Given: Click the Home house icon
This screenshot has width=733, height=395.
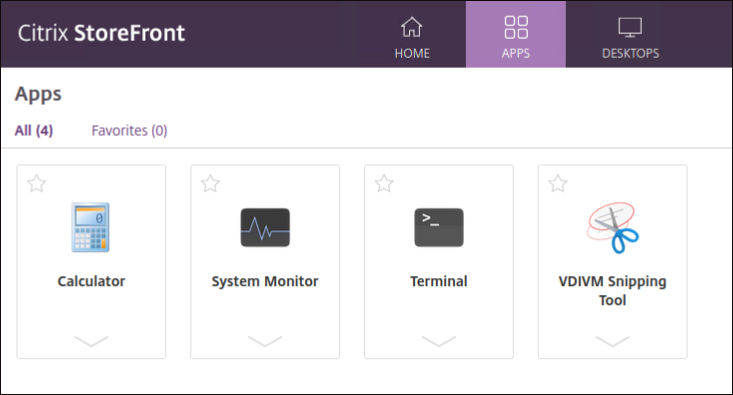Looking at the screenshot, I should (411, 27).
